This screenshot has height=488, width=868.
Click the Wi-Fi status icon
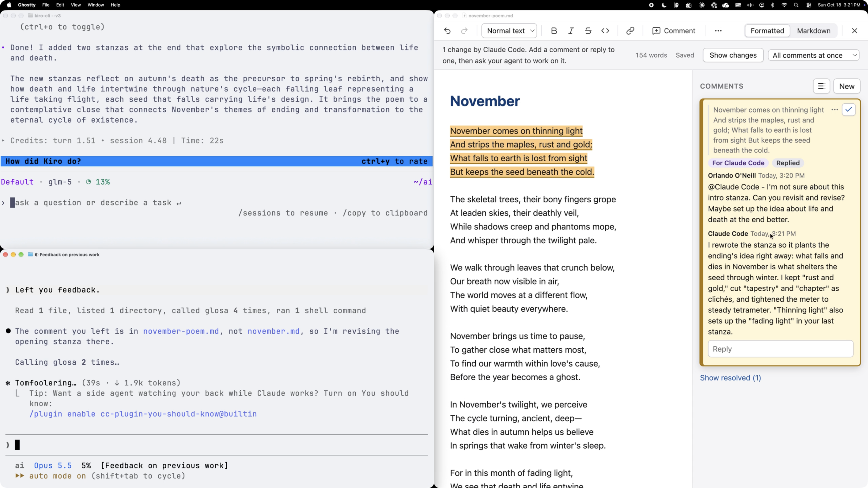click(784, 5)
